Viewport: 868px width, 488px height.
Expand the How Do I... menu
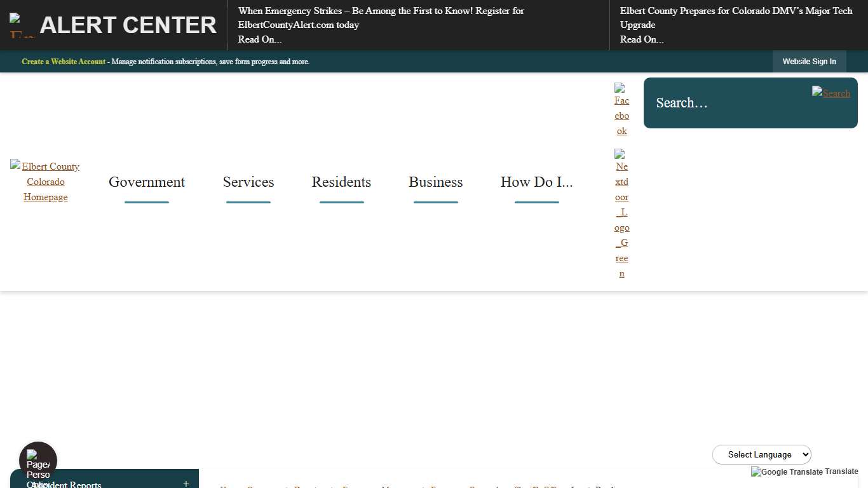pos(536,182)
